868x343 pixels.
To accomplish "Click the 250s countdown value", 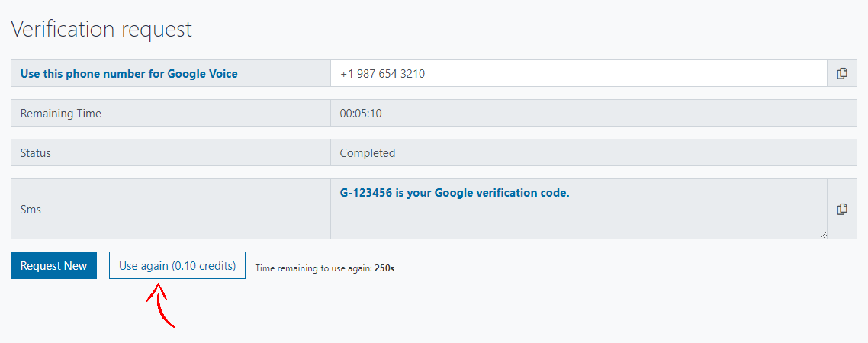I will 385,268.
